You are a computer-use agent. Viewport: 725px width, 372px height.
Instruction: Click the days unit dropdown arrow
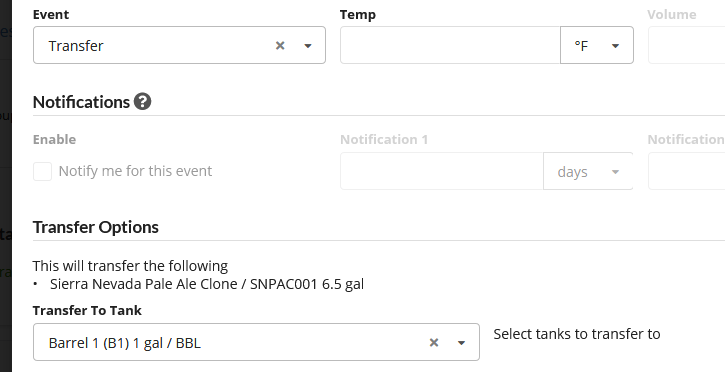[x=615, y=172]
